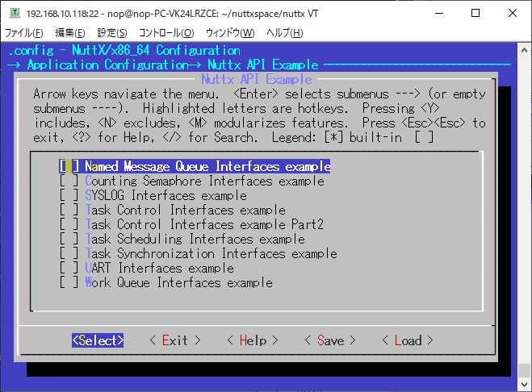Open the 編集(E) menu
532x392 pixels.
click(x=70, y=33)
